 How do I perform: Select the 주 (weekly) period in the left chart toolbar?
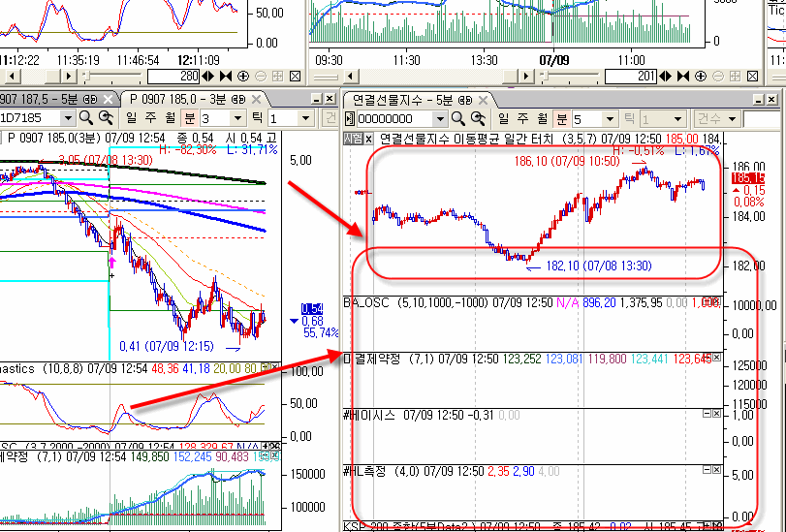146,117
